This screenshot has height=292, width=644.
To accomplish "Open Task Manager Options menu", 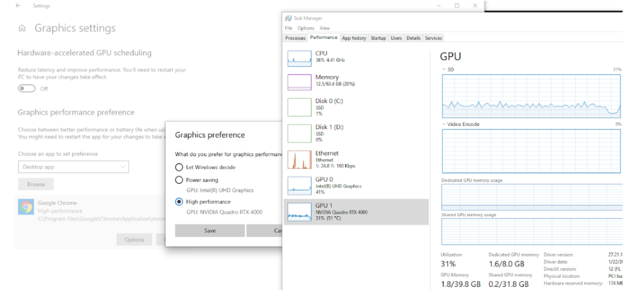I will 306,28.
